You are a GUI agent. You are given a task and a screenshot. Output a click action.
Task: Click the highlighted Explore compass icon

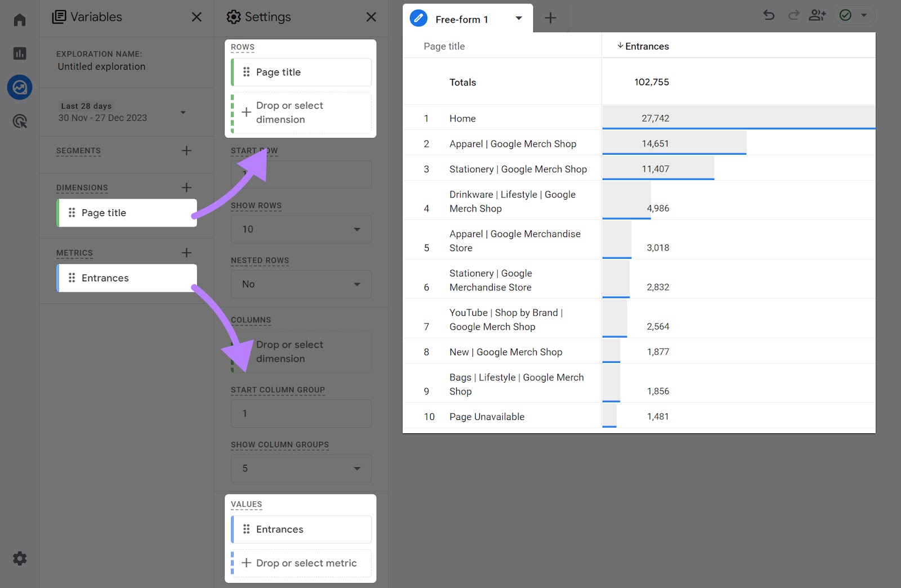19,87
